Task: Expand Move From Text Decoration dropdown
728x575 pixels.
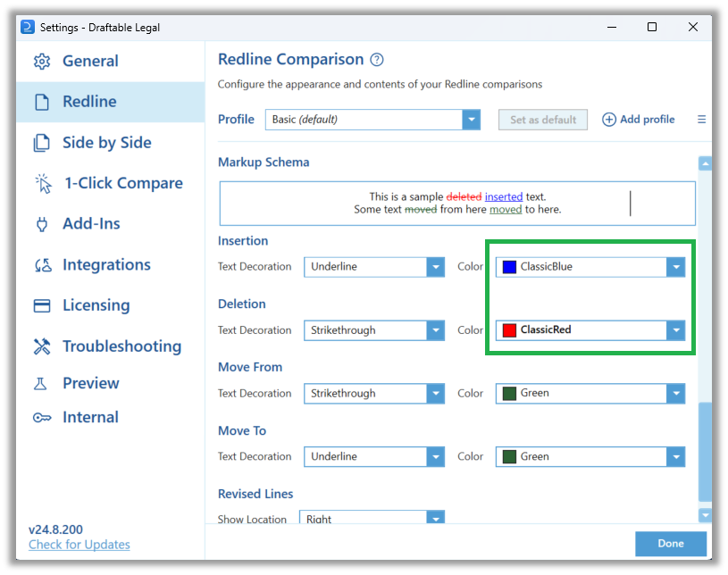Action: (x=436, y=394)
